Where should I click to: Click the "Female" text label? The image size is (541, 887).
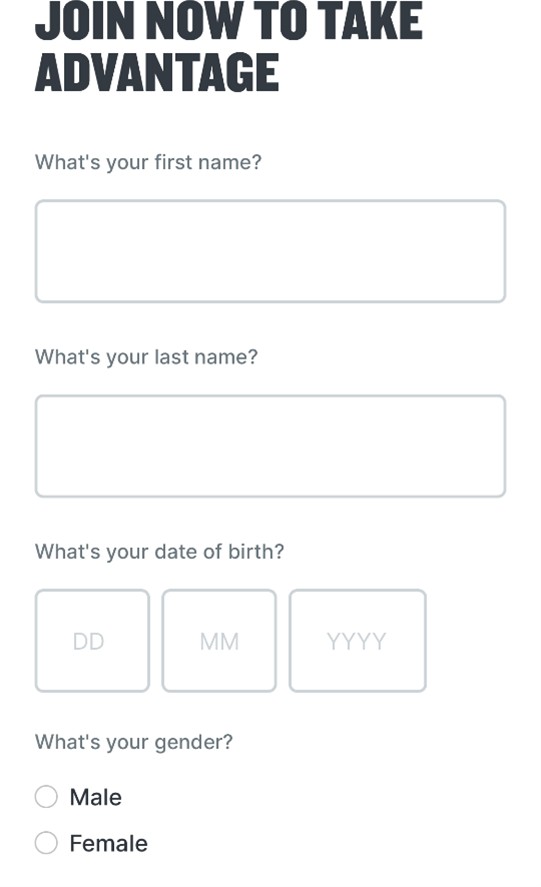click(x=109, y=843)
